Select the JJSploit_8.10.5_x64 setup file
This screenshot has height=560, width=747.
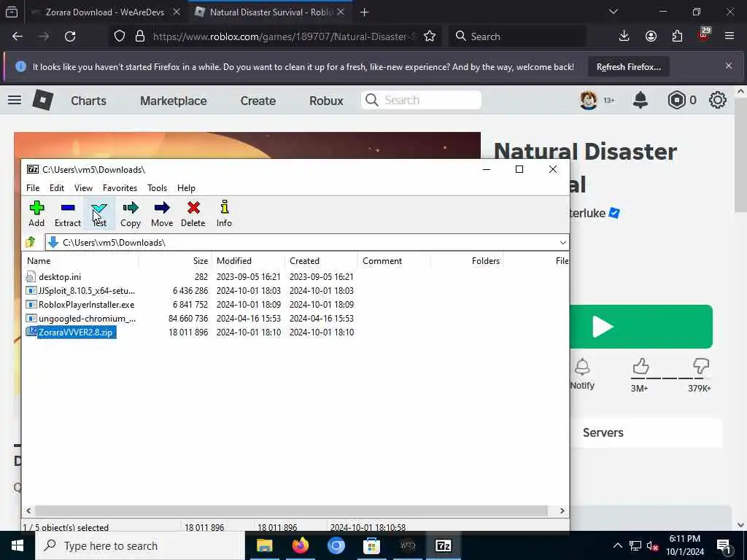[x=190, y=290]
